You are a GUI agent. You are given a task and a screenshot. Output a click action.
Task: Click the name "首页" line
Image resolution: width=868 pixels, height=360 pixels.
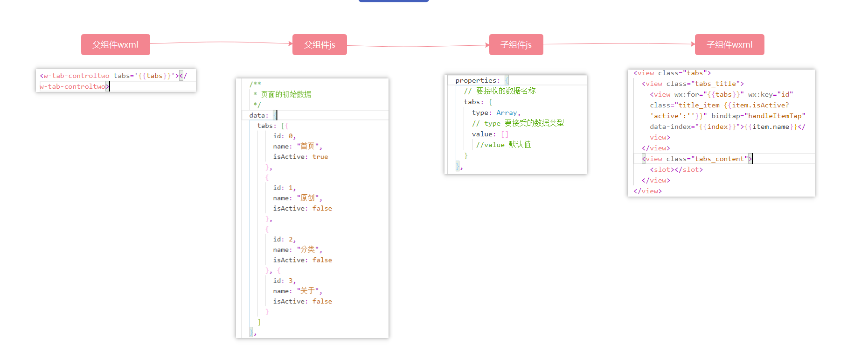point(298,146)
